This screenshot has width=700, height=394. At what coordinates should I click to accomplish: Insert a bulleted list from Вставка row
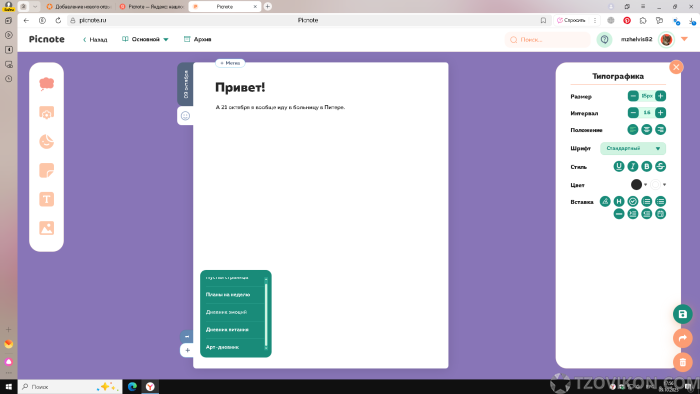tap(661, 202)
